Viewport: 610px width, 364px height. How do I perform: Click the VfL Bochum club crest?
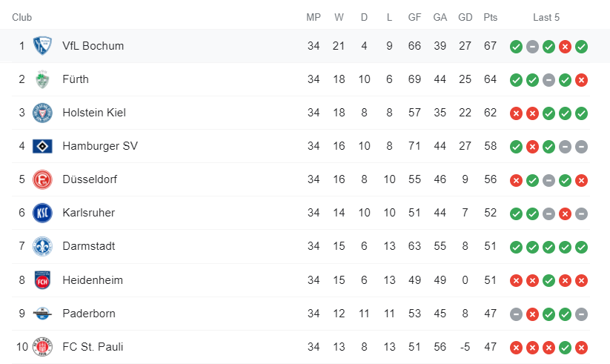point(42,46)
